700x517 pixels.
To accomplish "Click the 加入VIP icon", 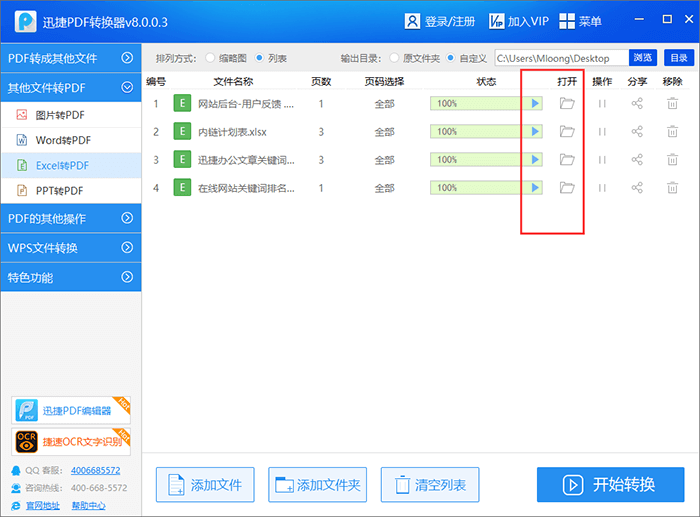I will (496, 21).
